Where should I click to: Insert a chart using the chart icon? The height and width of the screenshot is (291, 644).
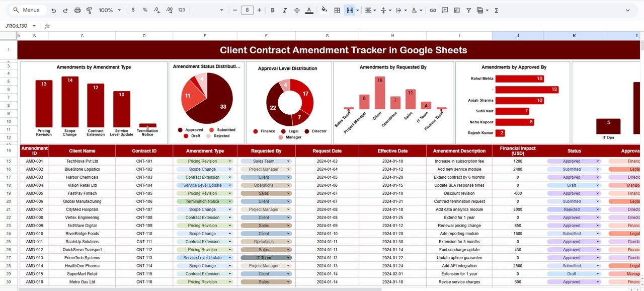click(x=457, y=10)
